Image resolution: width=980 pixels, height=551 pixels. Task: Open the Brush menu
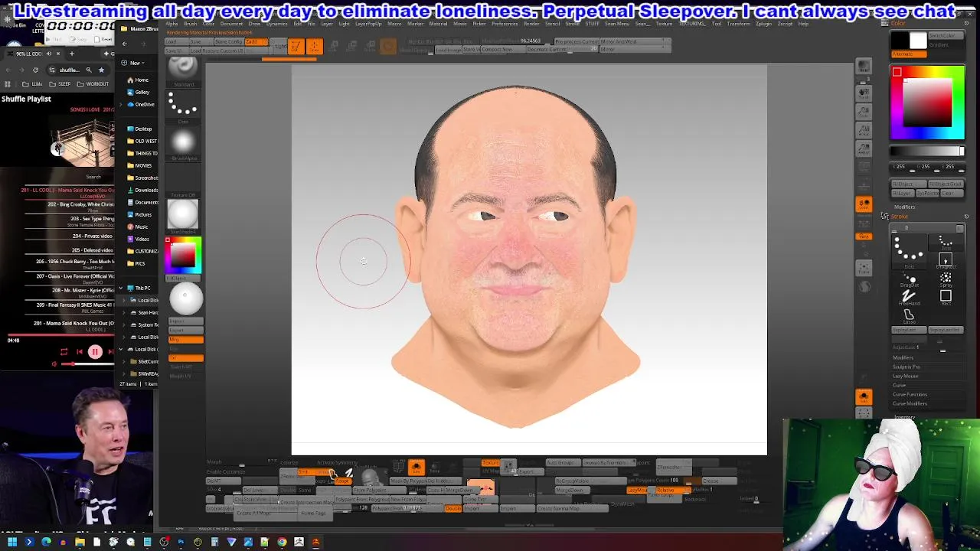(190, 24)
